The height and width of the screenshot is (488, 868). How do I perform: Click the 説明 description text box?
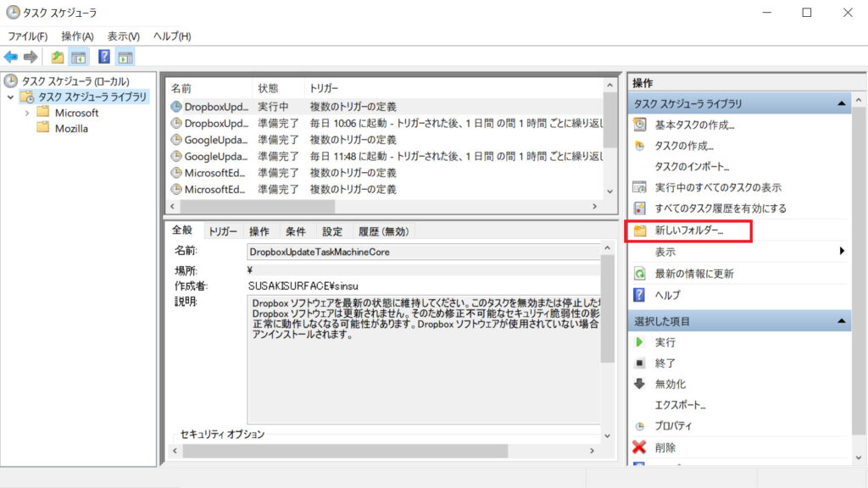(424, 359)
